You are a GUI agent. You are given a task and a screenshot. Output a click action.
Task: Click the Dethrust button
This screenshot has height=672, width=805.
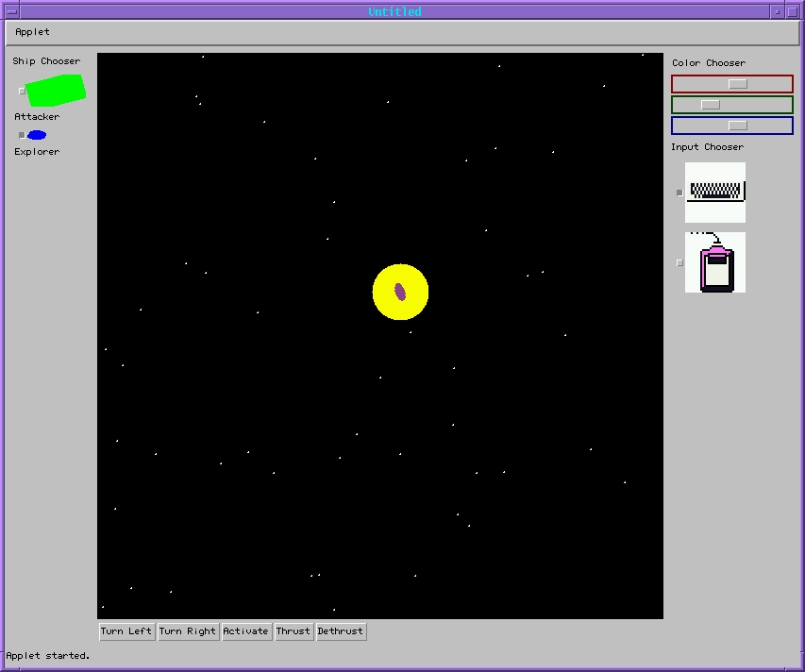point(341,630)
